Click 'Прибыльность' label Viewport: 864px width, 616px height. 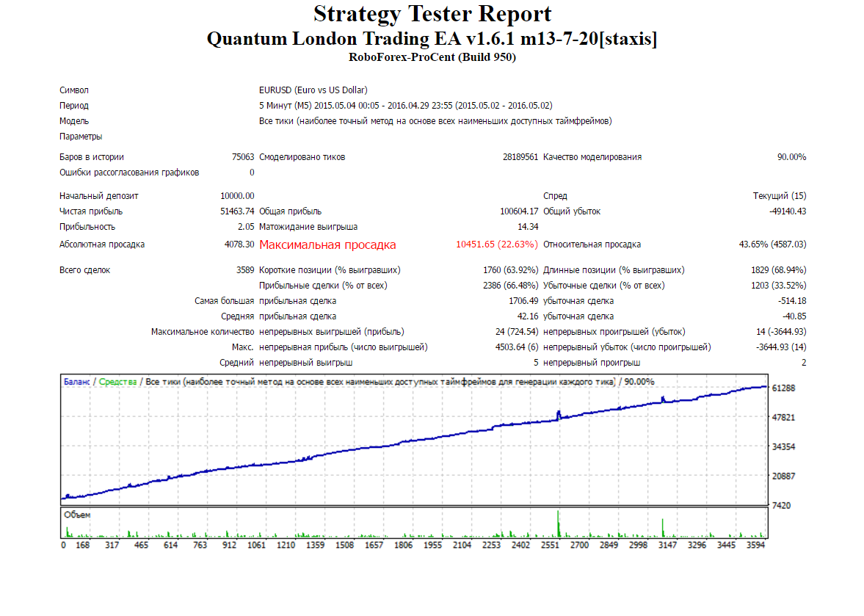[x=87, y=227]
